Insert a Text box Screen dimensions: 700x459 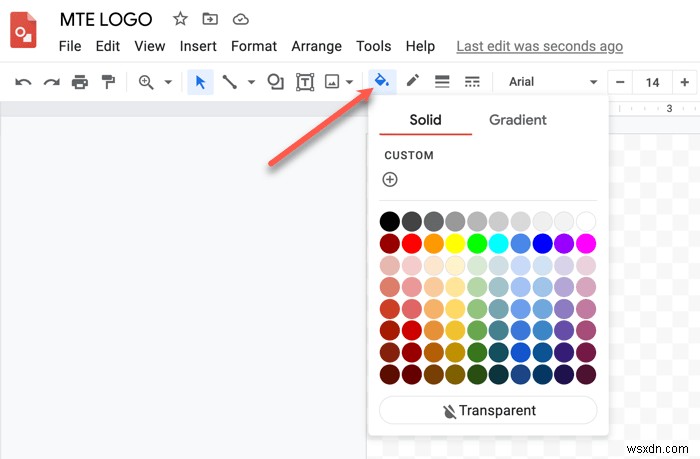[x=305, y=82]
